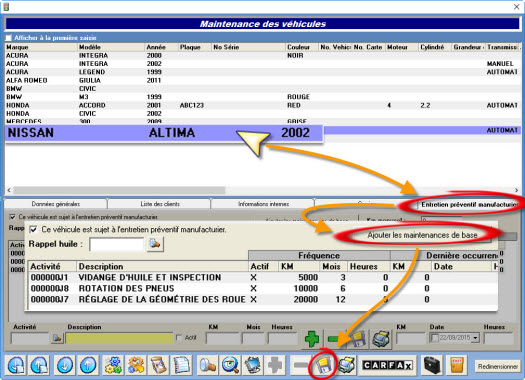Open activity lookup icon next to Activité field

pos(57,338)
